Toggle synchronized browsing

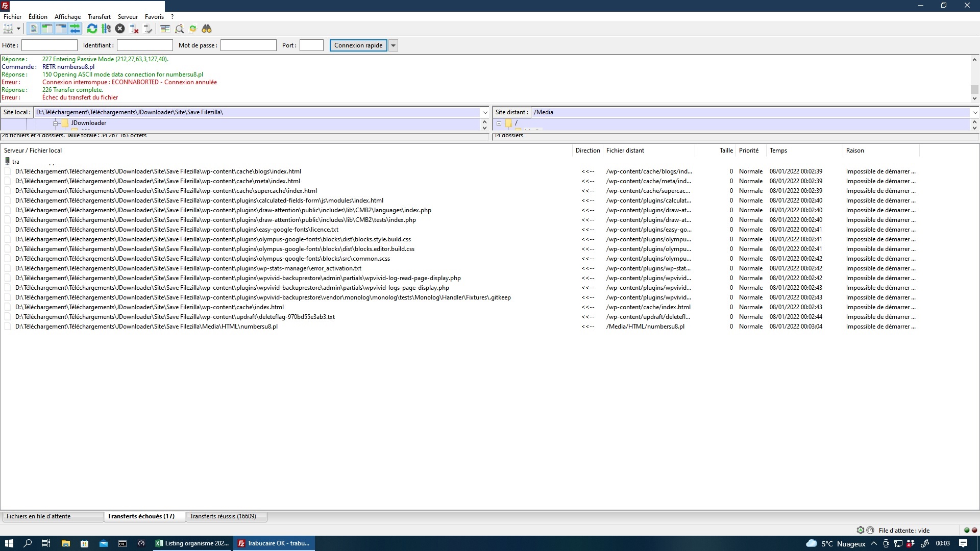click(193, 29)
